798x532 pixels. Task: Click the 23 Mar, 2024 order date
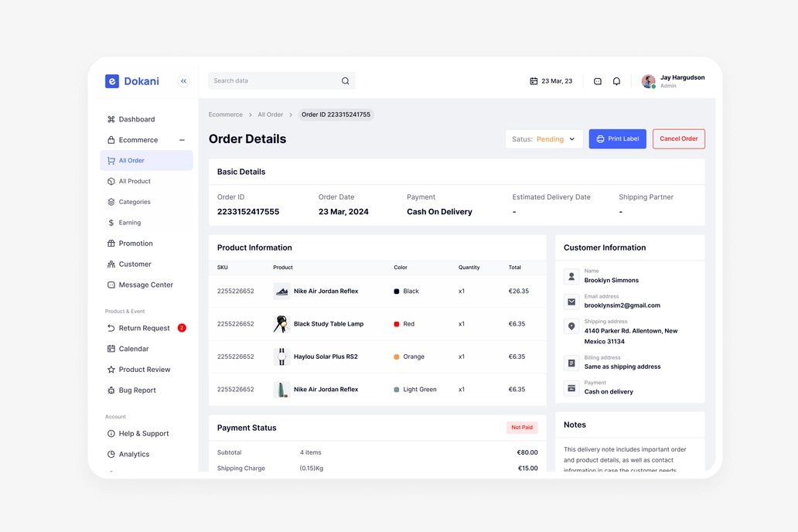pos(343,212)
